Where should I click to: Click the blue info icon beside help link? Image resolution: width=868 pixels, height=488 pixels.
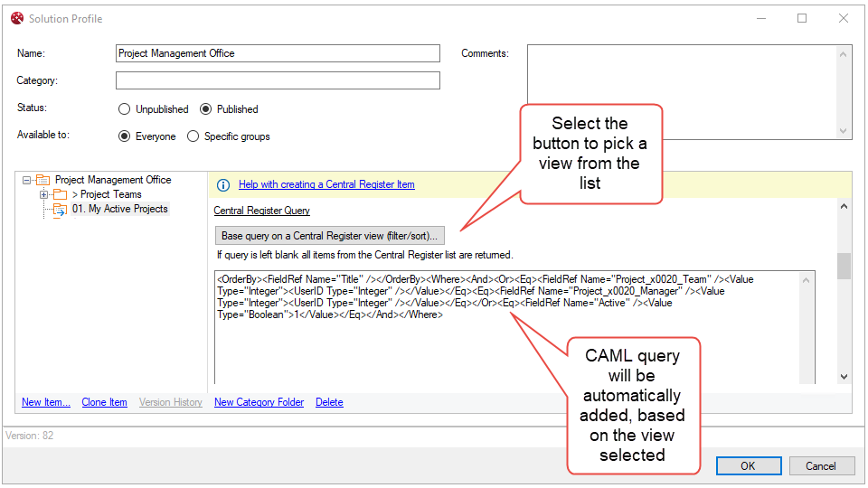click(x=223, y=185)
